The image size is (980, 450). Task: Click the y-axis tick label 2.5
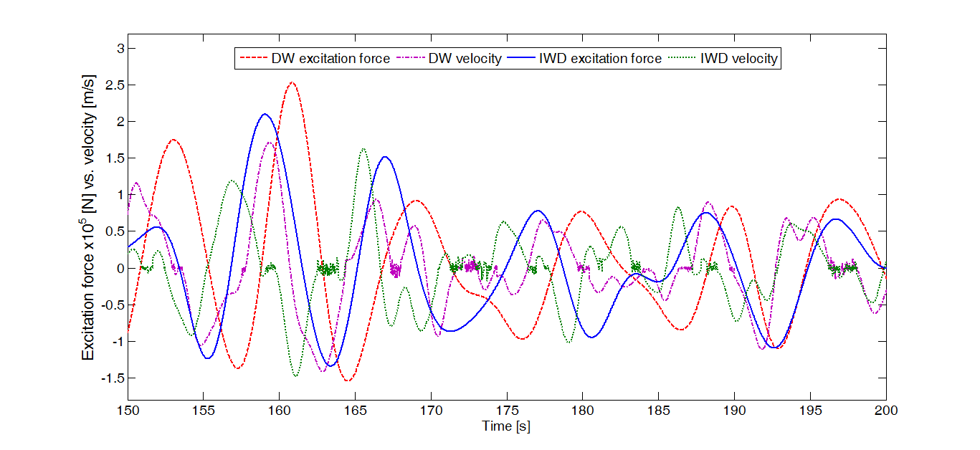114,85
